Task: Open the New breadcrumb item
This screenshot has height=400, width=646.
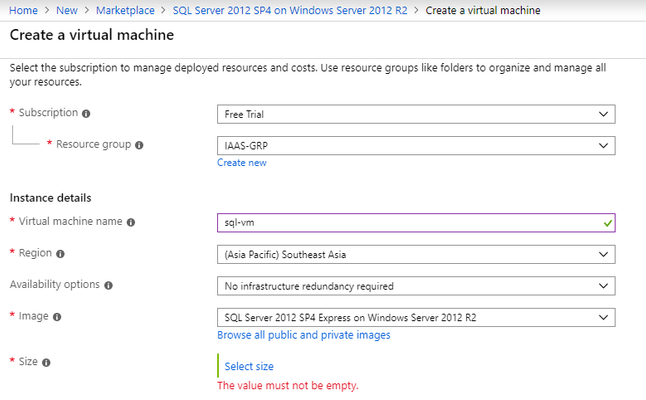Action: pos(67,10)
